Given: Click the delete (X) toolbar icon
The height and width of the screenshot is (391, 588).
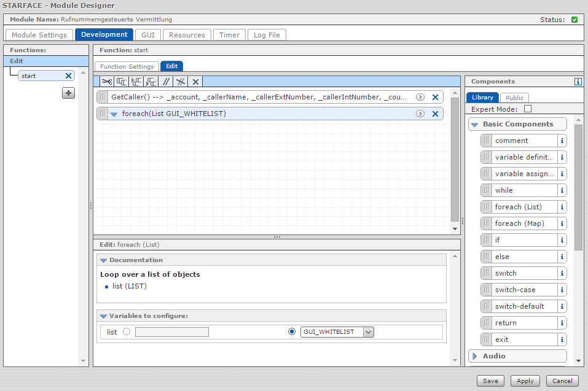Looking at the screenshot, I should point(195,82).
